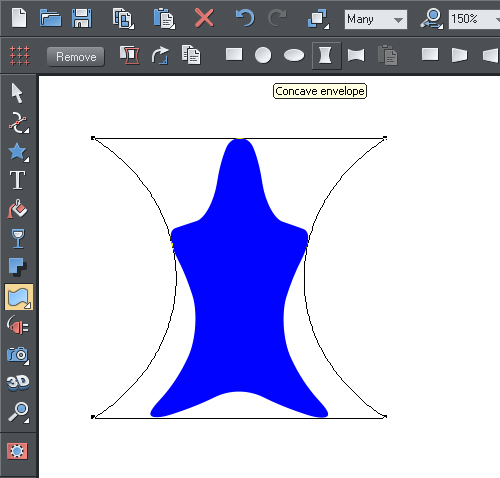Choose the Shadow tool
Viewport: 500px width, 478px height.
[17, 267]
